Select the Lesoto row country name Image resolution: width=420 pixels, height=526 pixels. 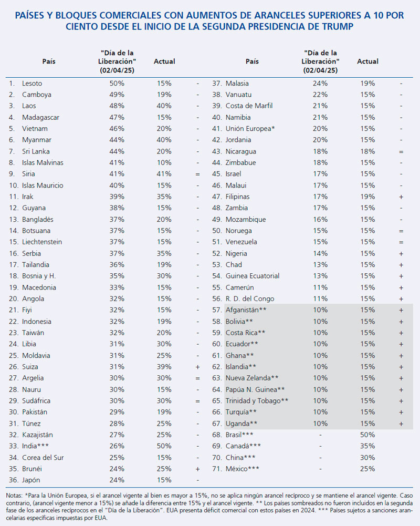pyautogui.click(x=32, y=84)
